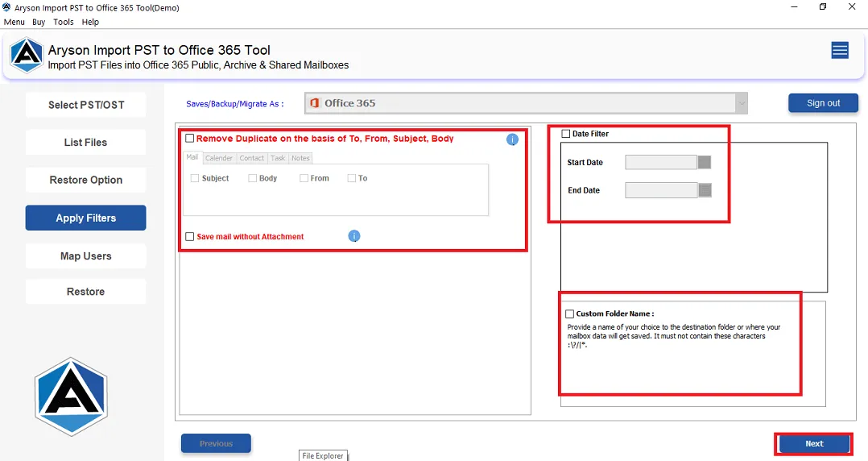Screen dimensions: 868x461
Task: Enable Remove Duplicate checkbox
Action: point(190,139)
